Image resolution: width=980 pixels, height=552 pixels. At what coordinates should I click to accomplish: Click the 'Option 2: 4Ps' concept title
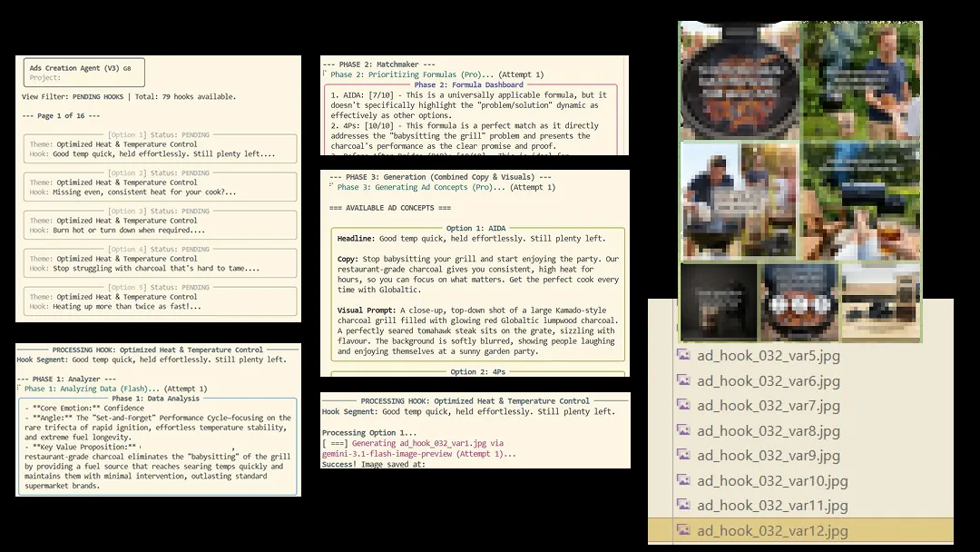(478, 371)
